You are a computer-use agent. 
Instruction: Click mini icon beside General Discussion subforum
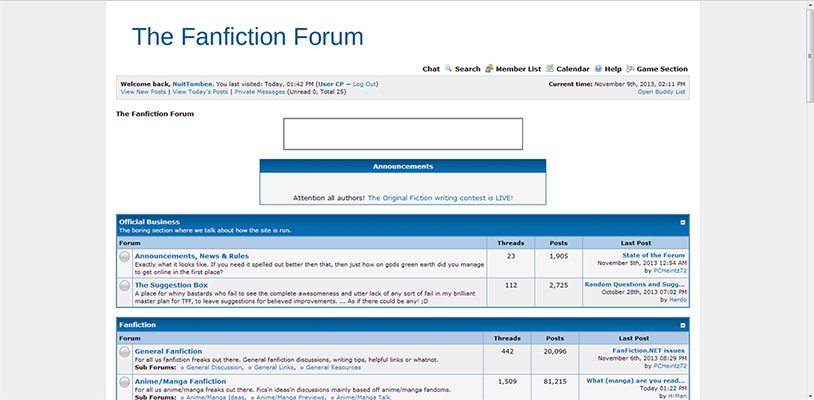[x=182, y=368]
